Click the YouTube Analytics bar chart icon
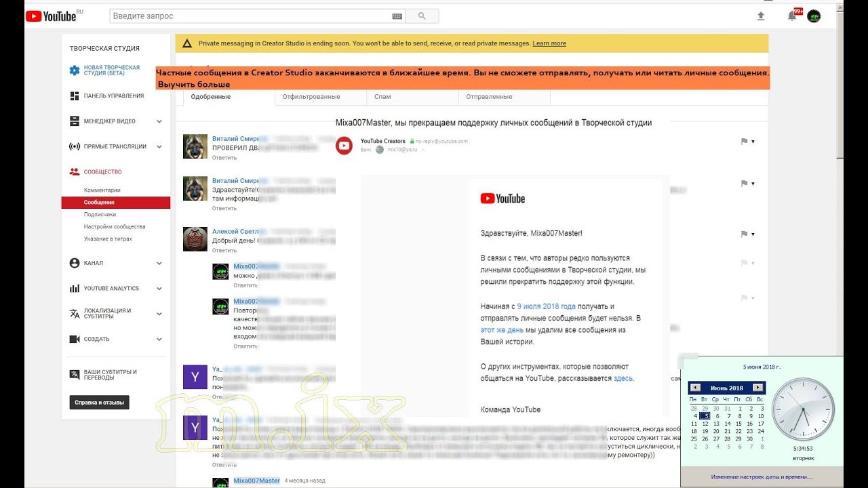The width and height of the screenshot is (868, 488). (x=75, y=289)
